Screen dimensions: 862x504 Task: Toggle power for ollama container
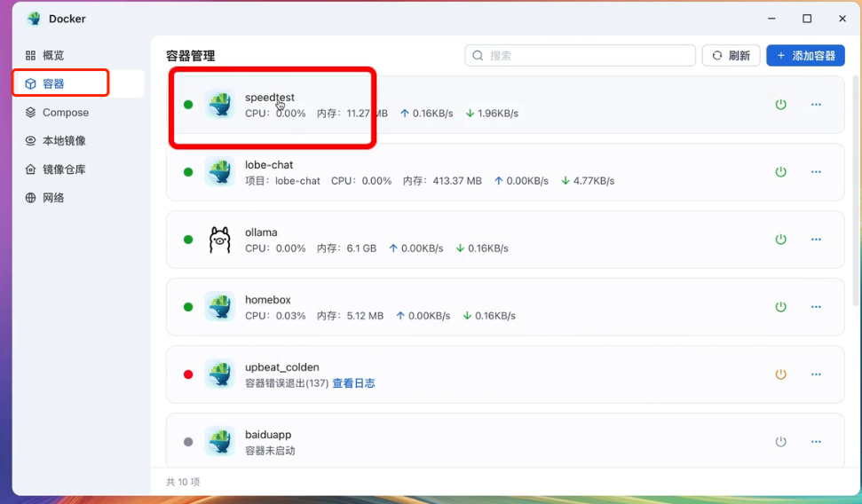pyautogui.click(x=780, y=239)
